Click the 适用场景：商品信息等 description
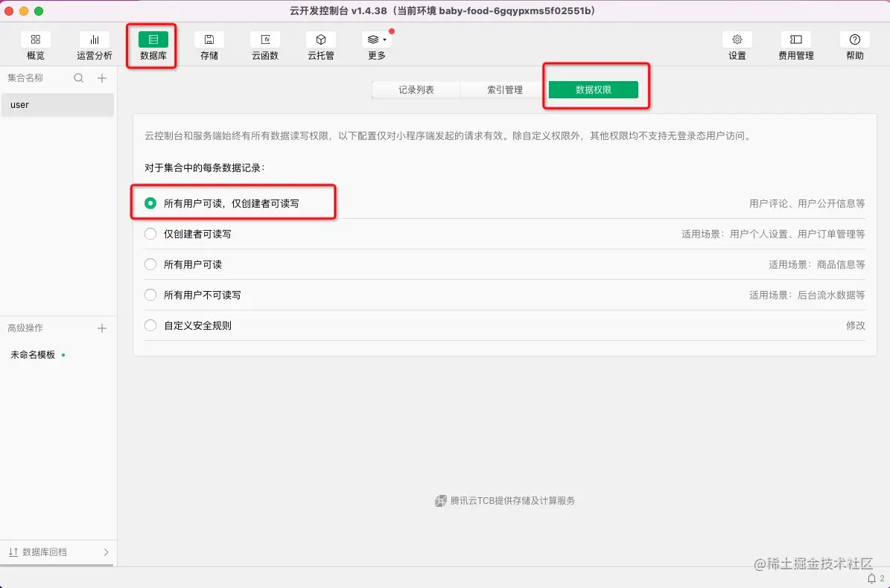This screenshot has width=890, height=588. coord(817,264)
